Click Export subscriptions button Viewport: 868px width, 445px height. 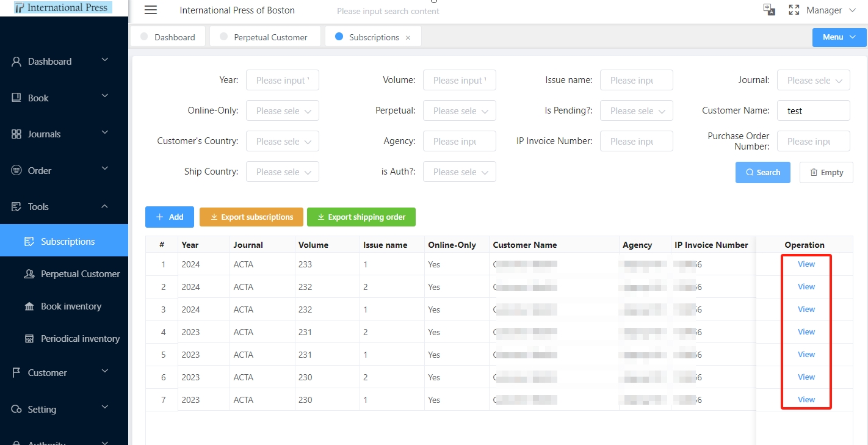coord(251,217)
